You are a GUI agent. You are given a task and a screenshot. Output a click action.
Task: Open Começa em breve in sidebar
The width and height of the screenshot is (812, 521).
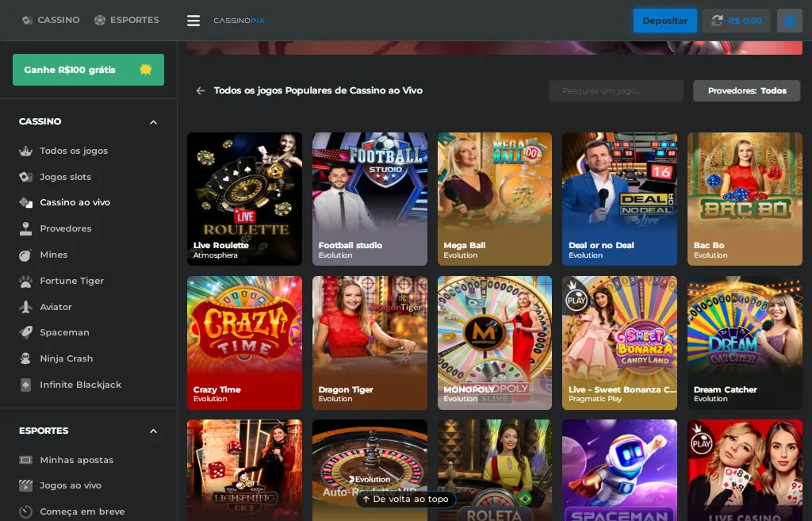coord(82,511)
